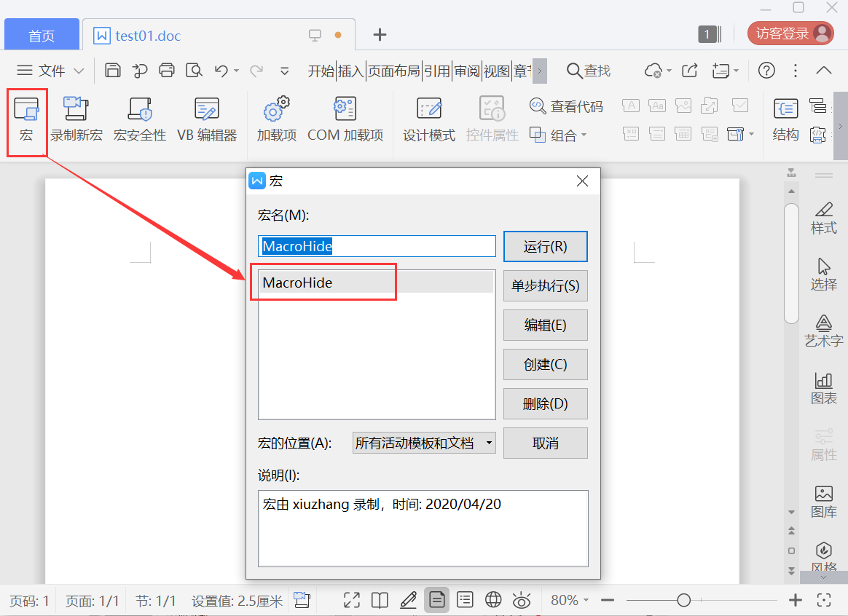Image resolution: width=848 pixels, height=616 pixels.
Task: Open the 宏 (Macro) ribbon button
Action: pyautogui.click(x=26, y=120)
